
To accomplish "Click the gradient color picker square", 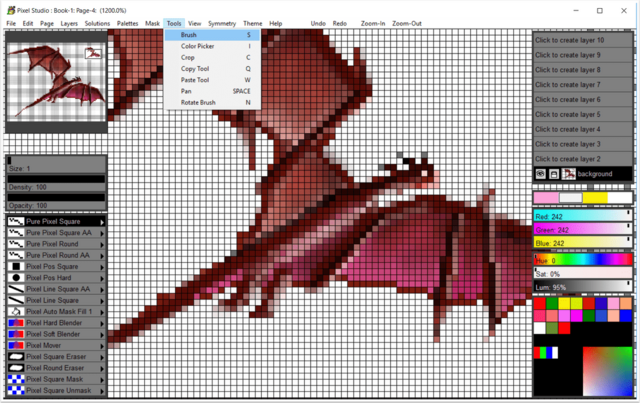I will (x=607, y=371).
